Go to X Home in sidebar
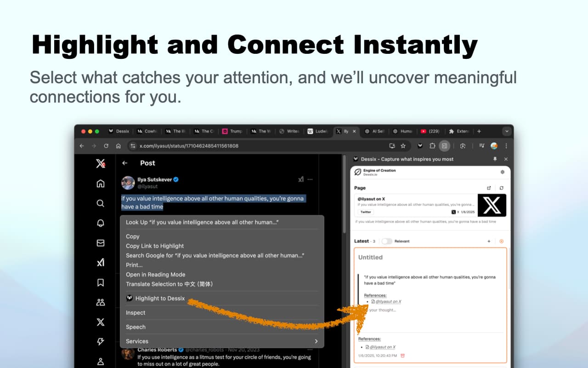This screenshot has width=588, height=368. click(100, 184)
